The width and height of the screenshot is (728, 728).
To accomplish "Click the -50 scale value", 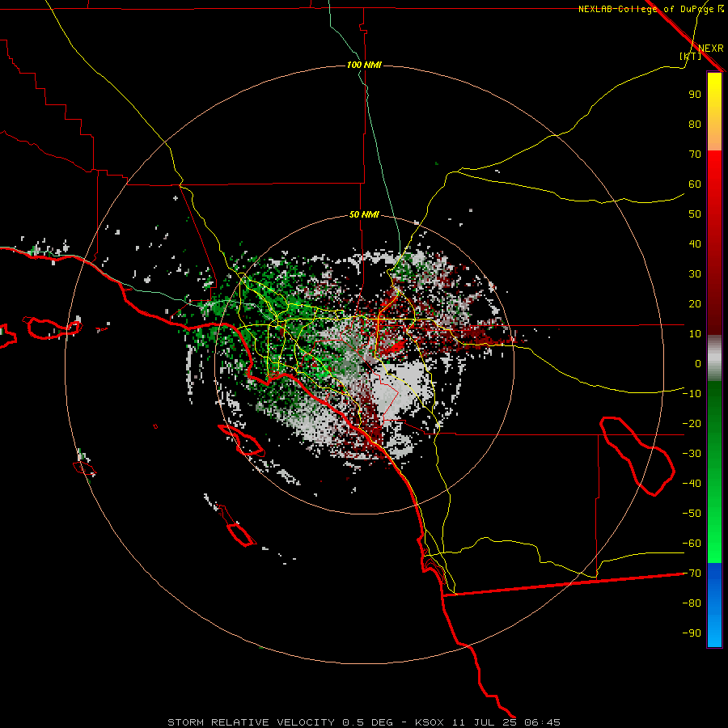I will click(x=692, y=514).
